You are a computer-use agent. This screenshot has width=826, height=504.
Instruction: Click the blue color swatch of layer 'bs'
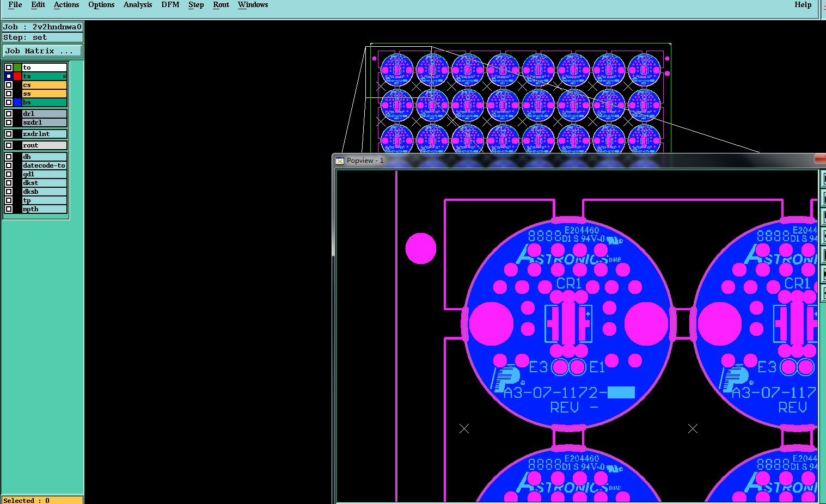coord(17,102)
